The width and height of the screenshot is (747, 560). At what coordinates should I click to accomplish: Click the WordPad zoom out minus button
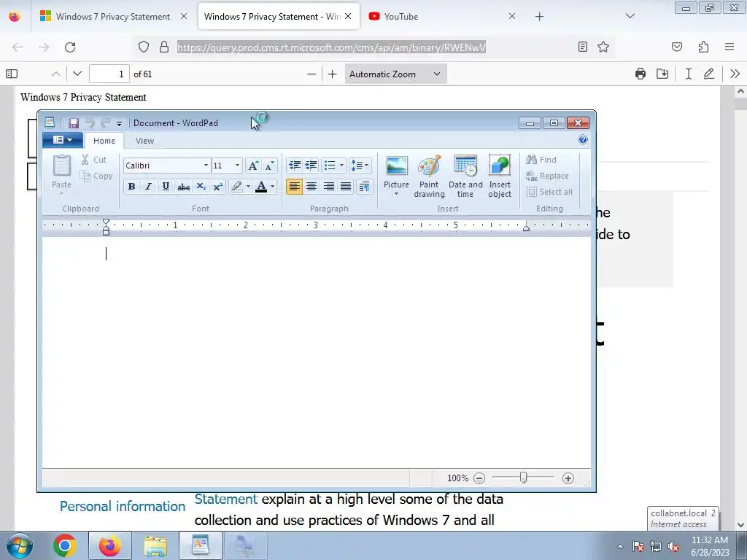point(479,478)
